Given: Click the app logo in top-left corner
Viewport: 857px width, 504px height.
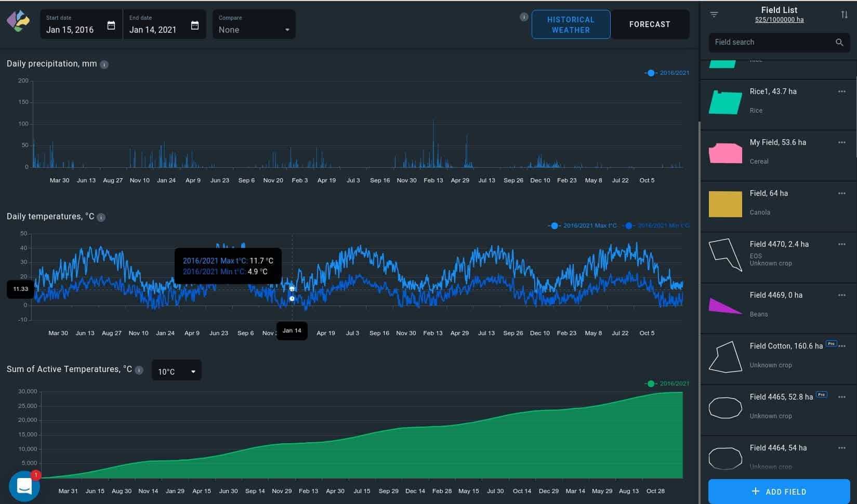Looking at the screenshot, I should [x=18, y=21].
